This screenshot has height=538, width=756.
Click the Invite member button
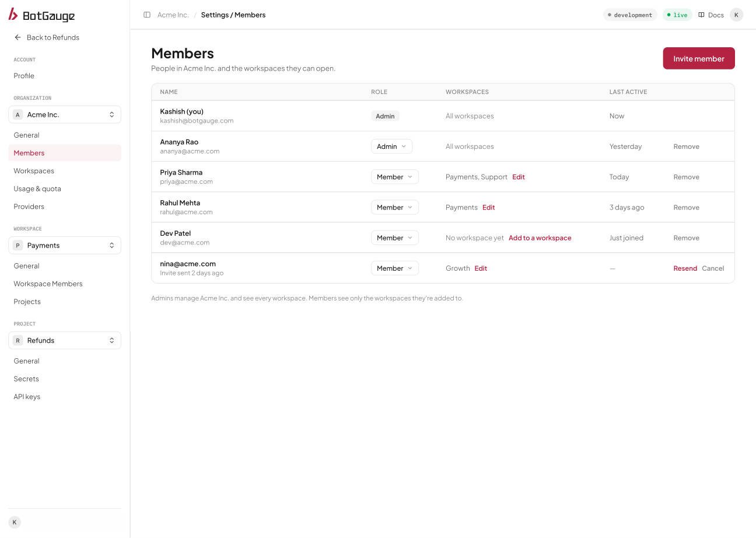click(x=699, y=58)
